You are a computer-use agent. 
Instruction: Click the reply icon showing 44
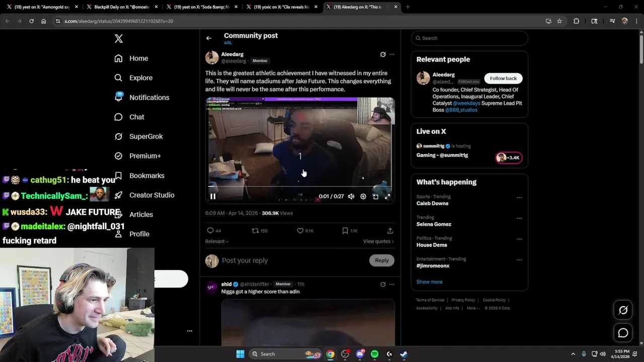214,231
